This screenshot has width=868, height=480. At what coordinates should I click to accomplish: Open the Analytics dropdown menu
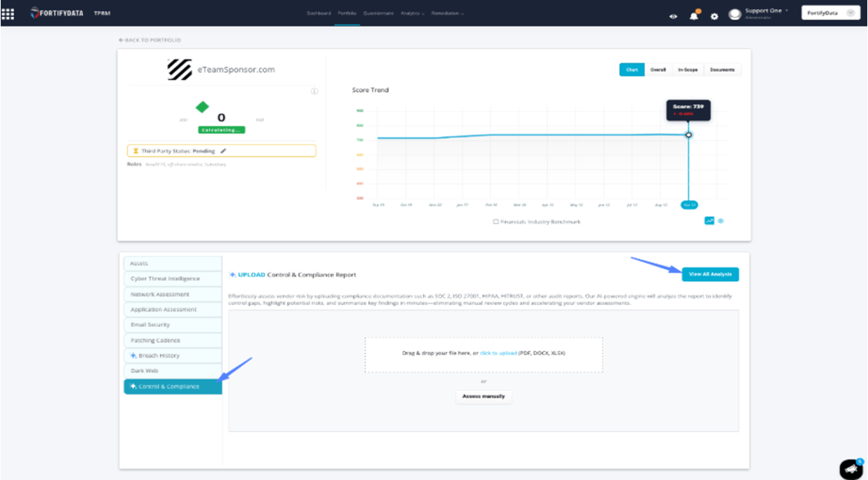[x=411, y=13]
